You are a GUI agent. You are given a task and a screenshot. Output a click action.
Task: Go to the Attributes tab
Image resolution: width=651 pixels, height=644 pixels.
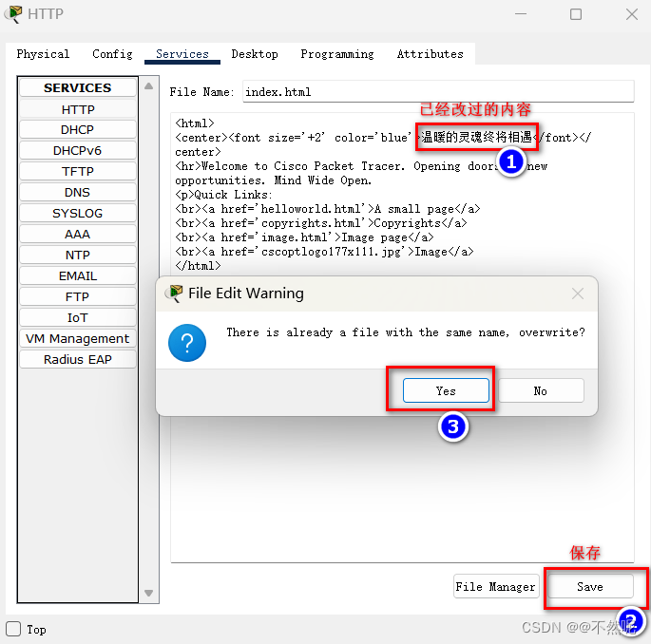(430, 54)
